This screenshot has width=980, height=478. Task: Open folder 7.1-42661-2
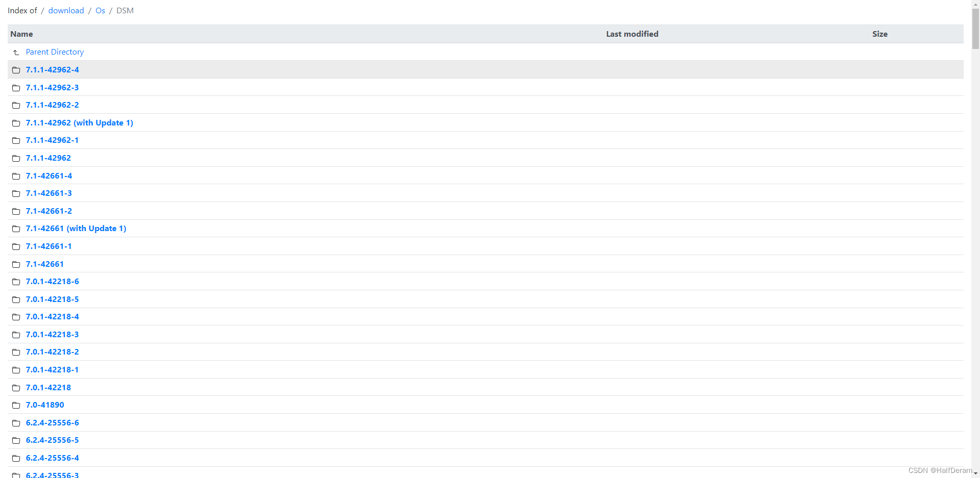[49, 211]
